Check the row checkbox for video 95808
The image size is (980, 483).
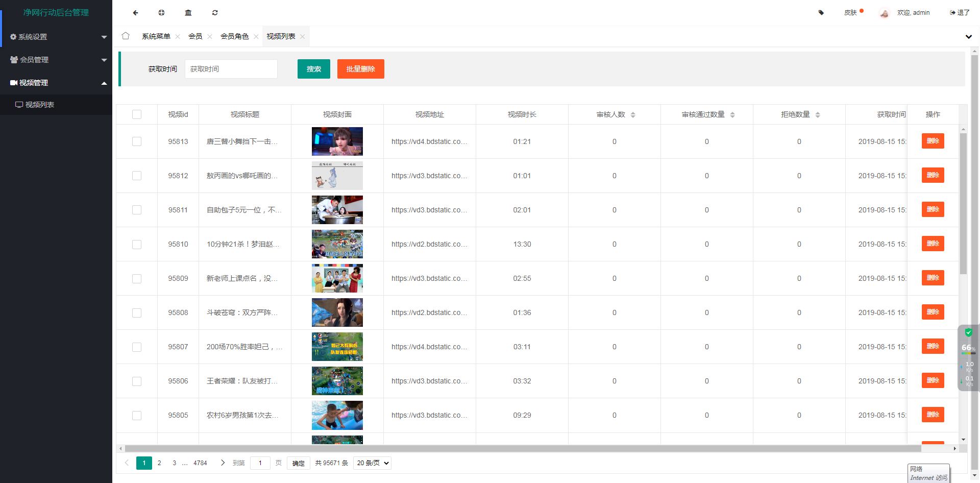[137, 313]
